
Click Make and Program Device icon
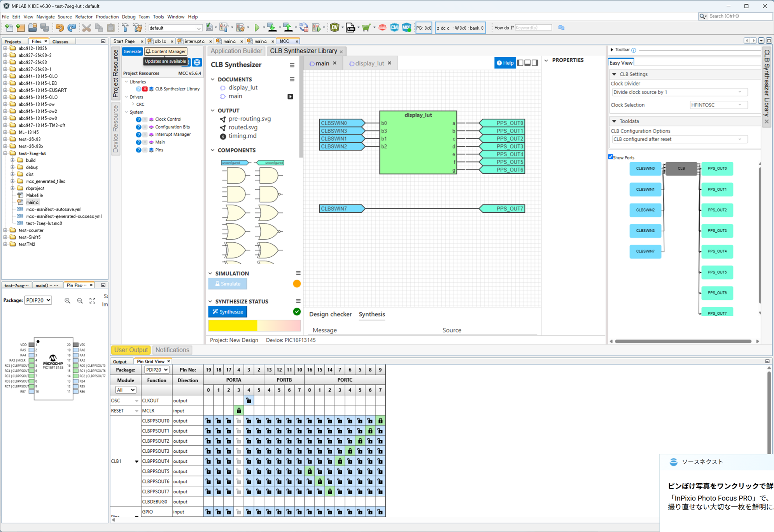(272, 28)
